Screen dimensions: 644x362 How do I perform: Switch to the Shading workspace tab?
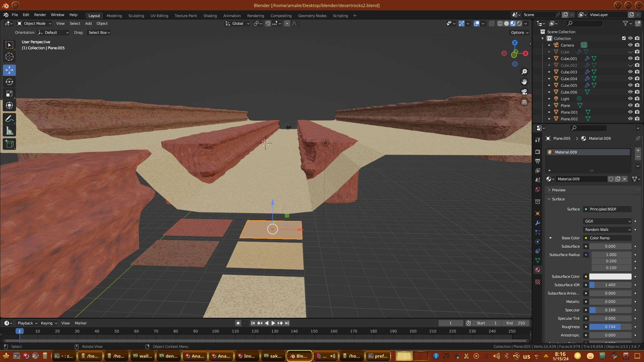[210, 16]
